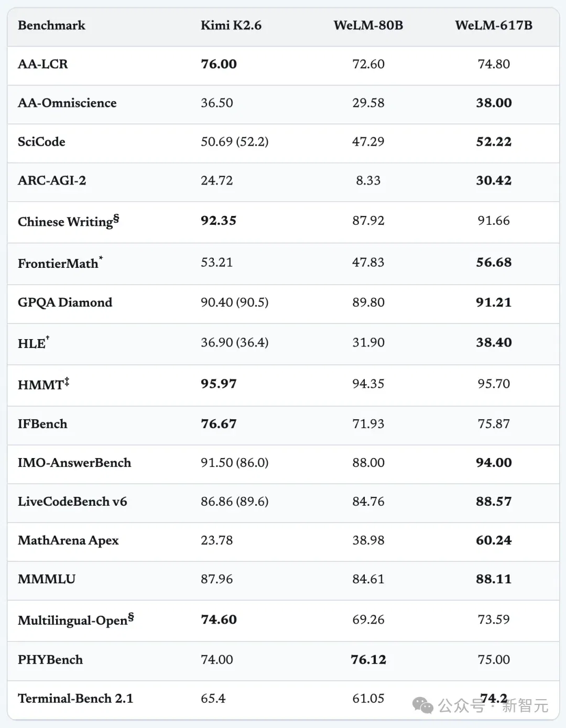
Task: Select the AA-LCR benchmark row label
Action: coord(43,64)
